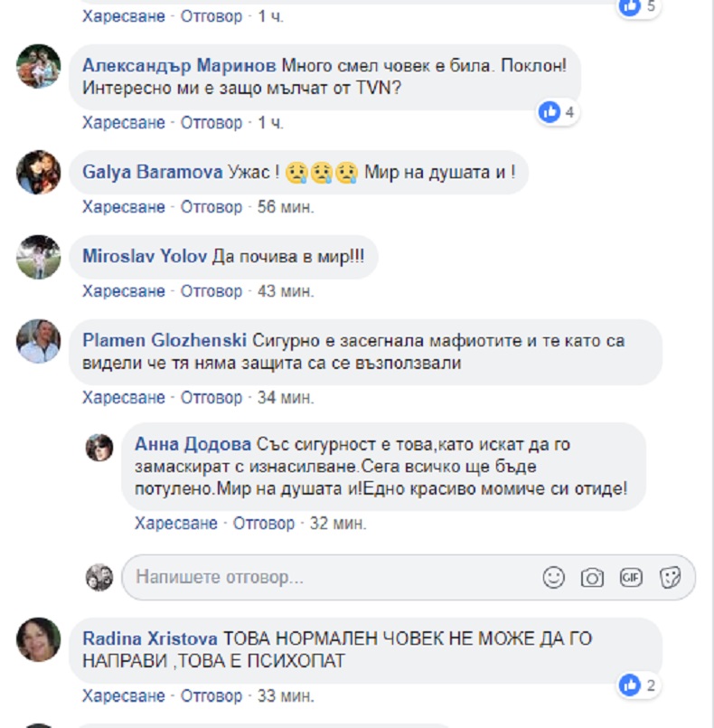The height and width of the screenshot is (728, 714).
Task: Reply to Radina Xristova's comment
Action: coord(211,696)
